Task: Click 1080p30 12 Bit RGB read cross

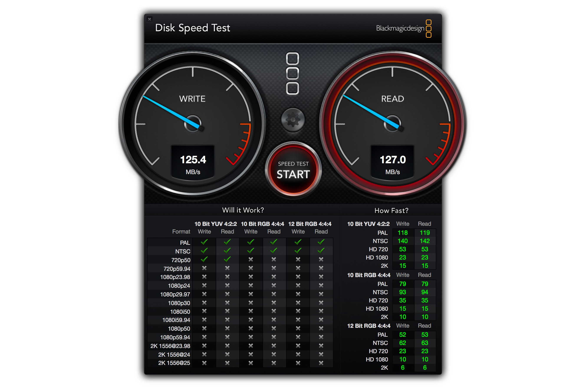Action: tap(321, 302)
